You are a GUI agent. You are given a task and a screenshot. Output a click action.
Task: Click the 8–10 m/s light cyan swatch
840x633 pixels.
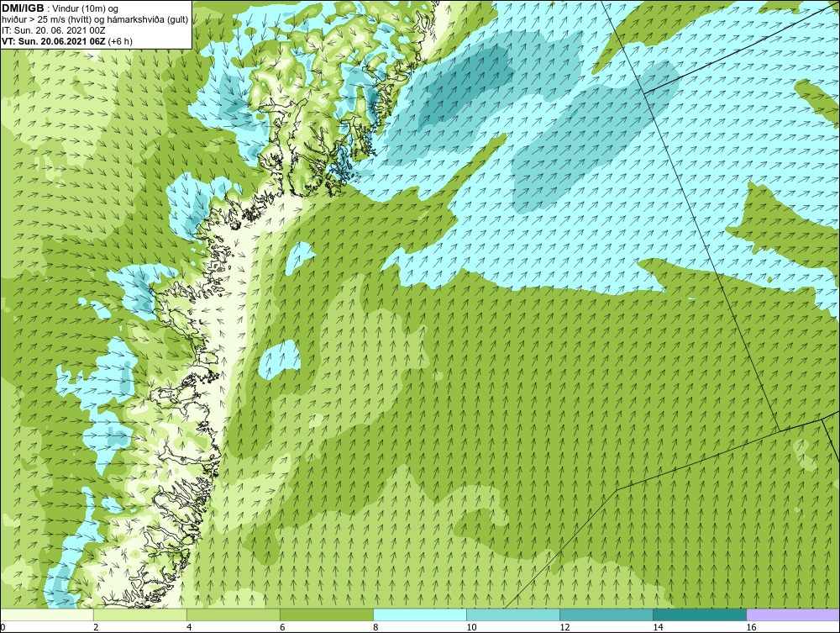(x=419, y=615)
